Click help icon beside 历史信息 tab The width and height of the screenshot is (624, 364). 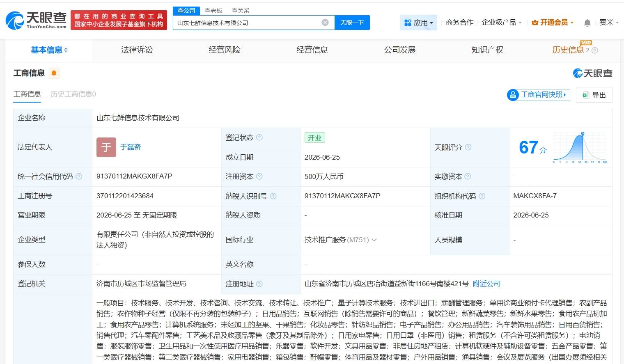[x=595, y=50]
